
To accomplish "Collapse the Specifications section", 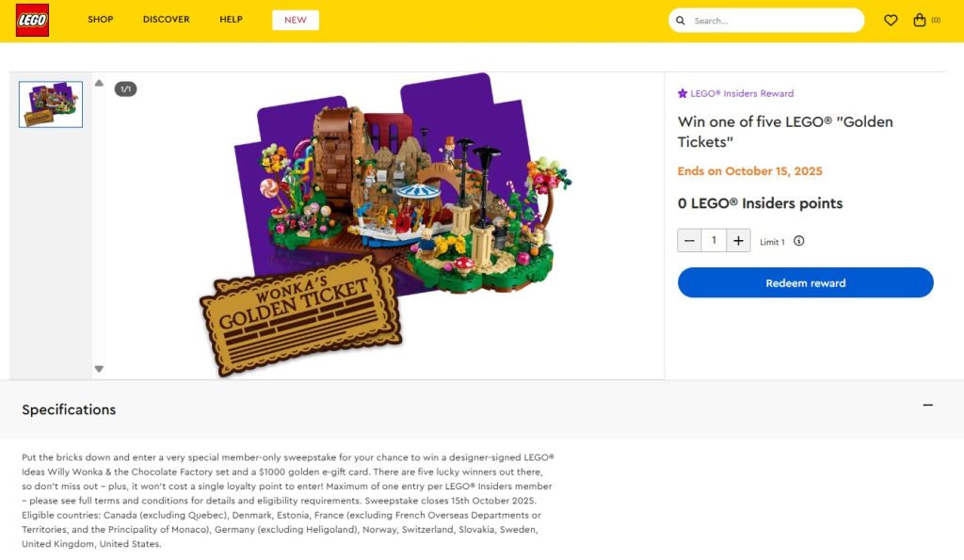I will (x=927, y=406).
